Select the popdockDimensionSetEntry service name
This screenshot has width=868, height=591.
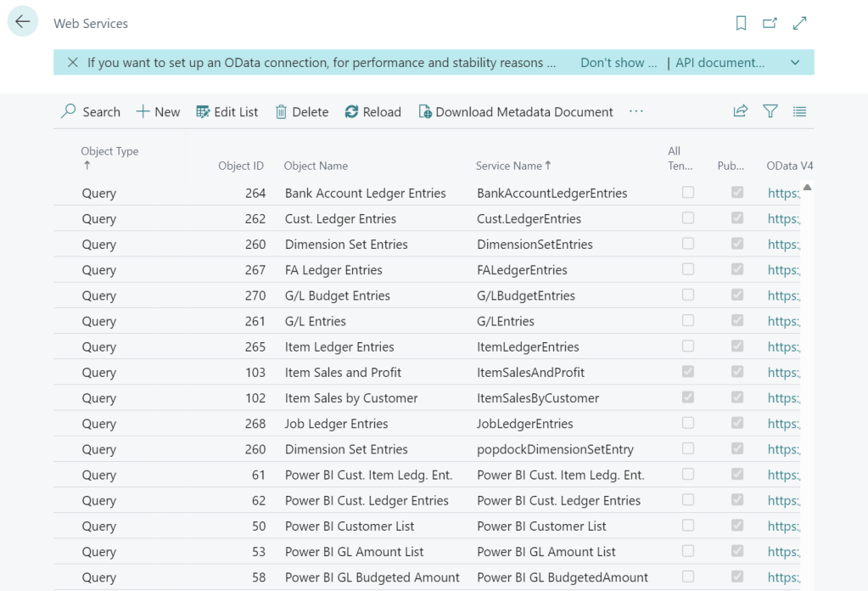click(x=555, y=449)
